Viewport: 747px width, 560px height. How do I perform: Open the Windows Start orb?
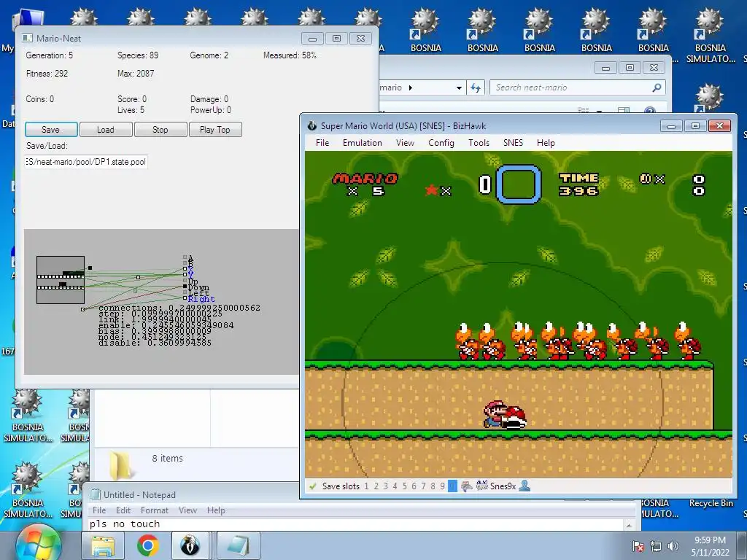38,544
